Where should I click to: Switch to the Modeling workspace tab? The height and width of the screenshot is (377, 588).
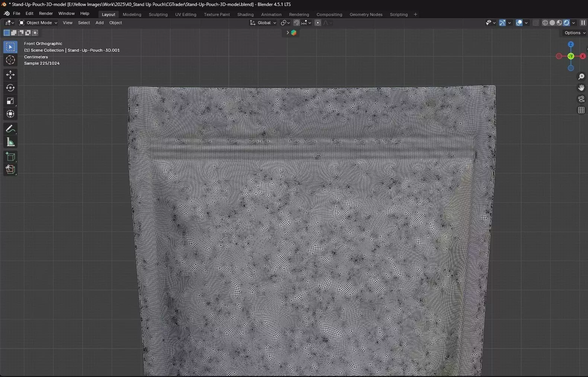pyautogui.click(x=132, y=14)
